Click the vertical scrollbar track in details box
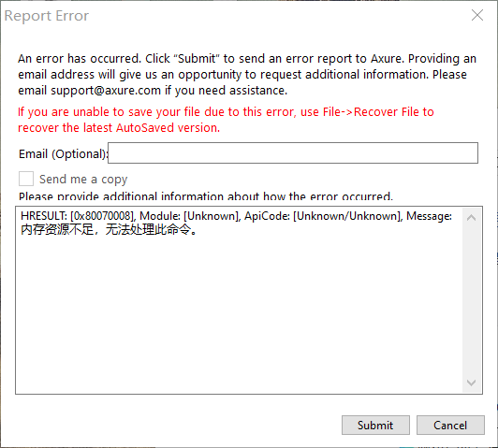Viewport: 498px width, 448px height. tap(472, 300)
